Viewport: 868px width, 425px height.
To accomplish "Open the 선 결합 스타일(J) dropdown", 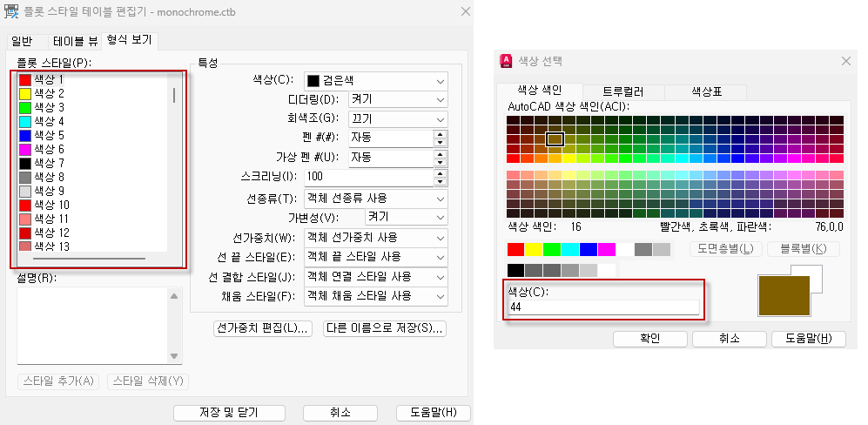I will point(376,276).
